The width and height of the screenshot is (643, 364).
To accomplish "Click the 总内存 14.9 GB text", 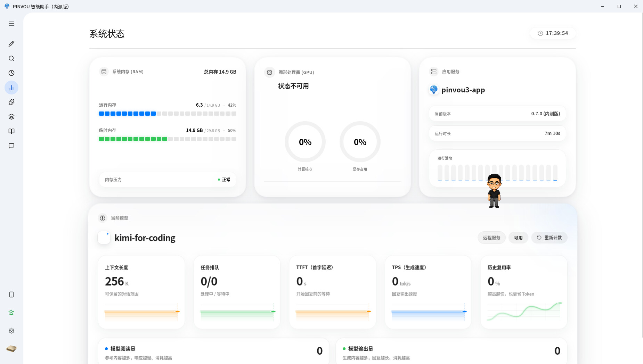I will pyautogui.click(x=220, y=72).
